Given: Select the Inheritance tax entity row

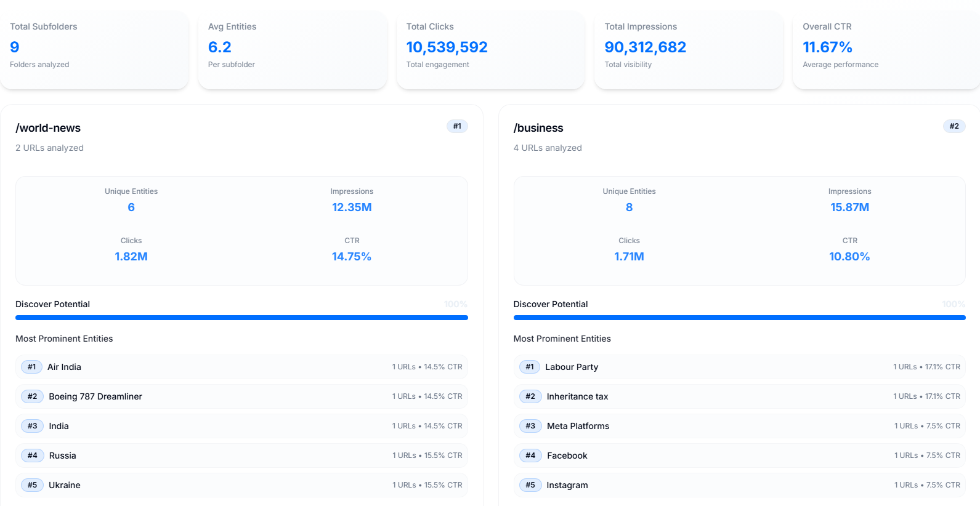Looking at the screenshot, I should (739, 396).
